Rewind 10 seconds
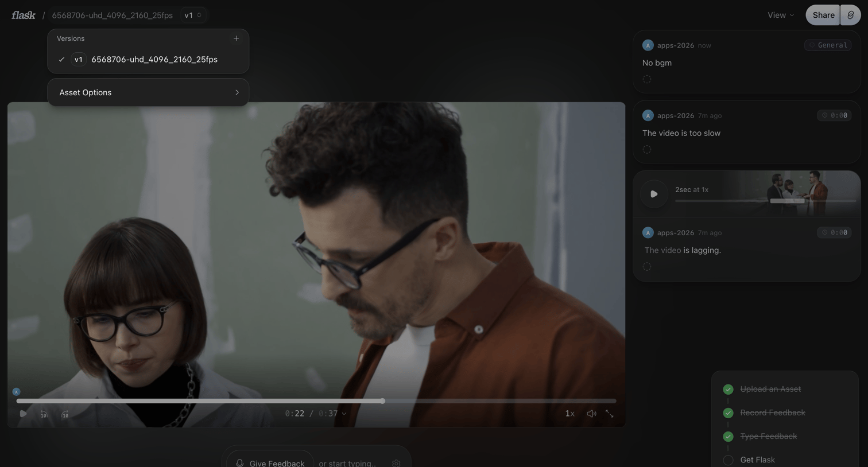This screenshot has height=467, width=868. (44, 414)
